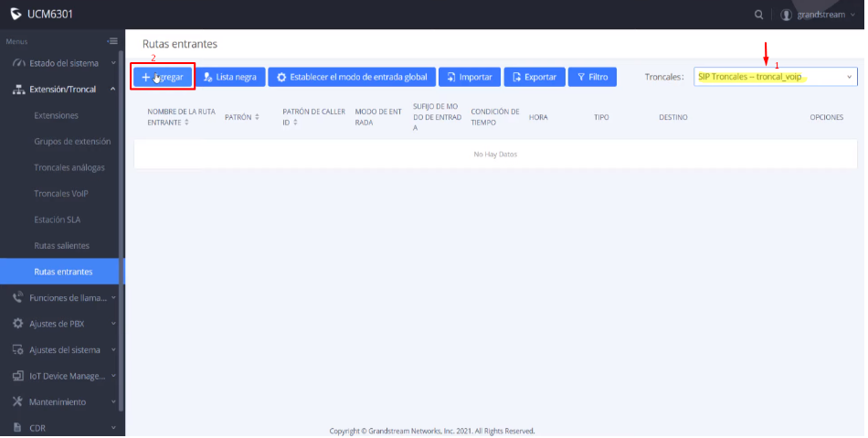Expand the Ajustes del sistema chevron

point(113,350)
